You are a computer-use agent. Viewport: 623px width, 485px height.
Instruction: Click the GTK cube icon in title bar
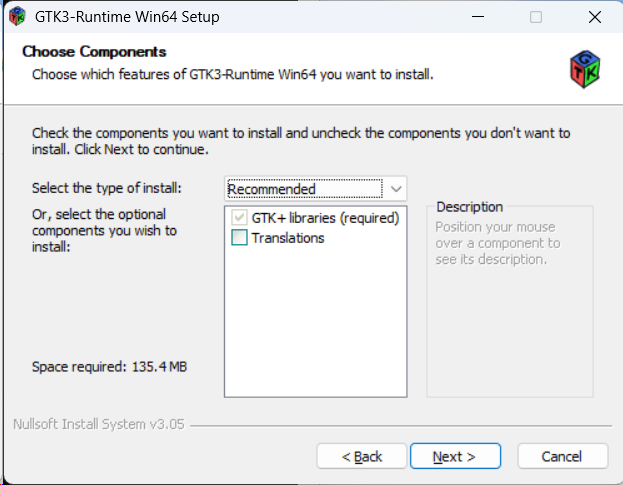point(17,17)
